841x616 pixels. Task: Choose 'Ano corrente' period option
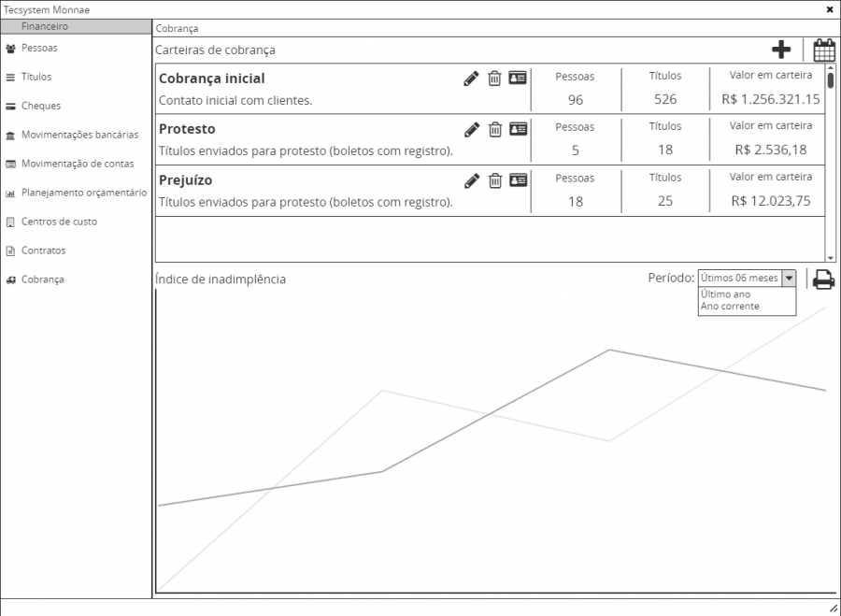[730, 307]
